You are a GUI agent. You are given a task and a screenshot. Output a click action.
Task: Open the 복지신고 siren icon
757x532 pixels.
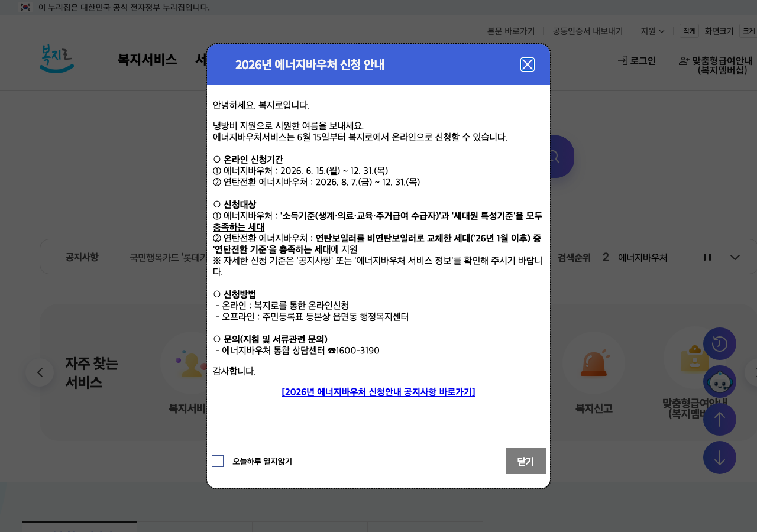(594, 363)
